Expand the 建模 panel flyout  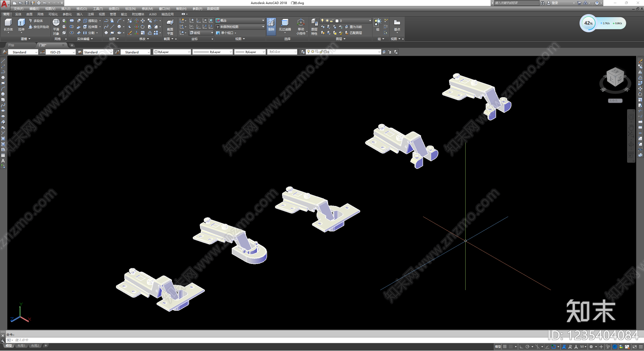25,39
